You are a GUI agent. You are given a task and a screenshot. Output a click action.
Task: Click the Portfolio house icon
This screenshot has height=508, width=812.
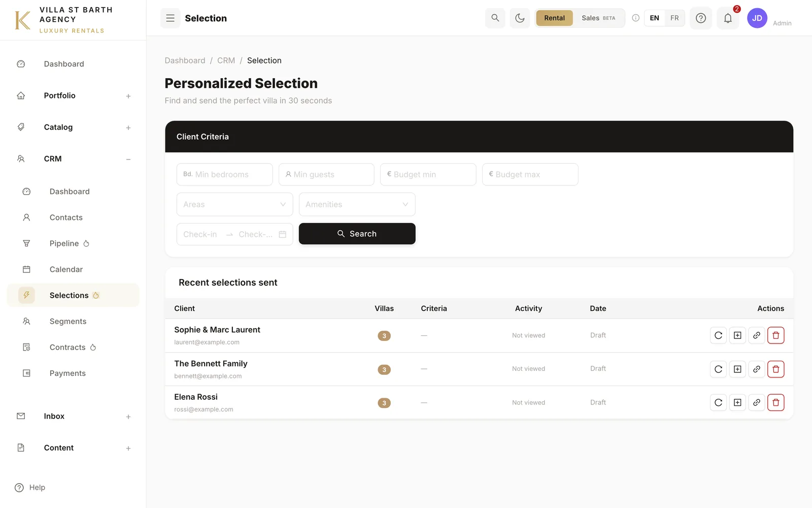pos(21,96)
